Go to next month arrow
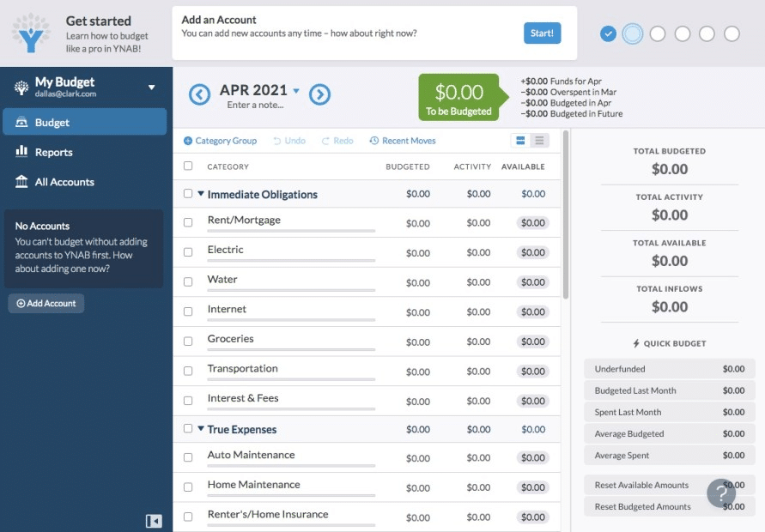 [319, 94]
